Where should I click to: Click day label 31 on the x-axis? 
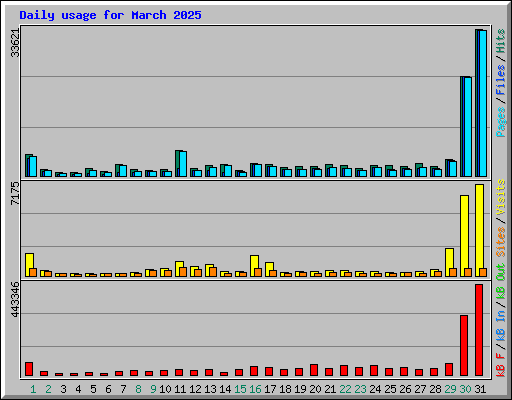[x=480, y=389]
